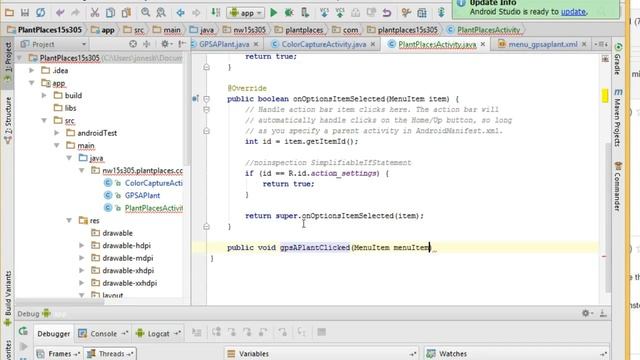The height and width of the screenshot is (360, 640).
Task: Expand the drawable-hdpi folder
Action: point(82,245)
